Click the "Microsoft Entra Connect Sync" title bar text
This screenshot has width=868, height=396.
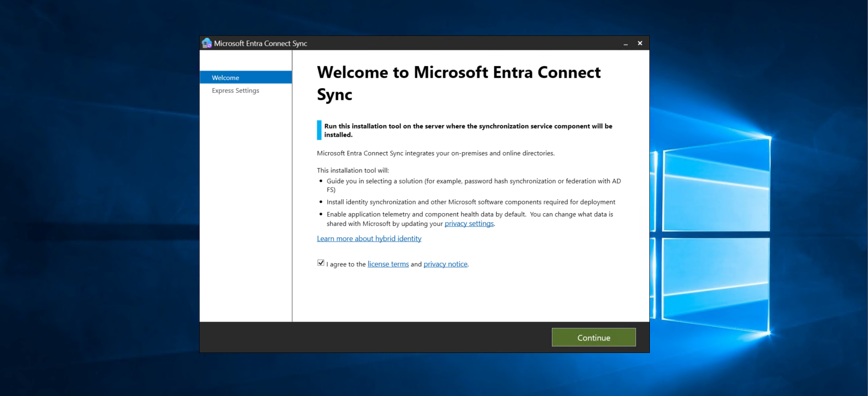click(x=260, y=44)
